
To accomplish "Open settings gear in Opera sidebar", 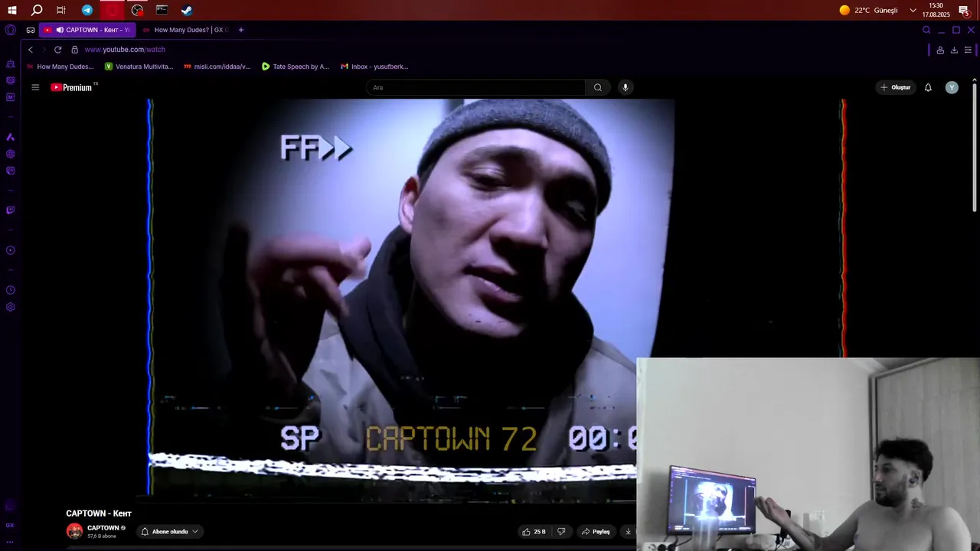I will [10, 307].
